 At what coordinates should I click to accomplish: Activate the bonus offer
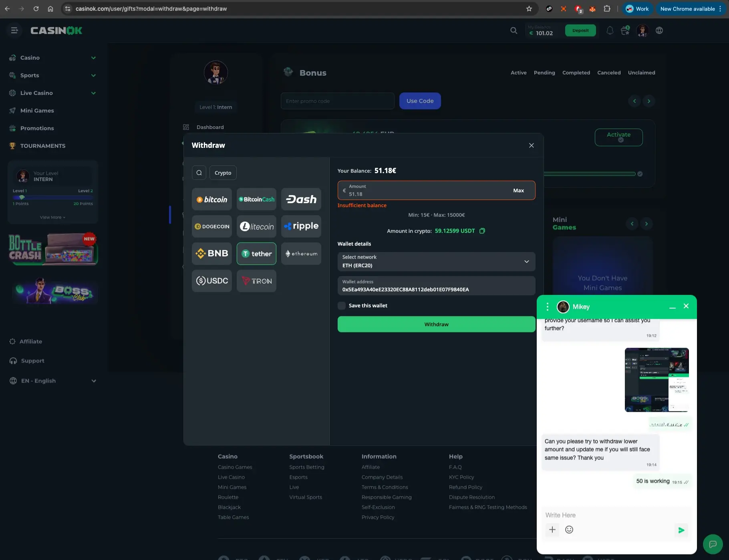(x=618, y=137)
